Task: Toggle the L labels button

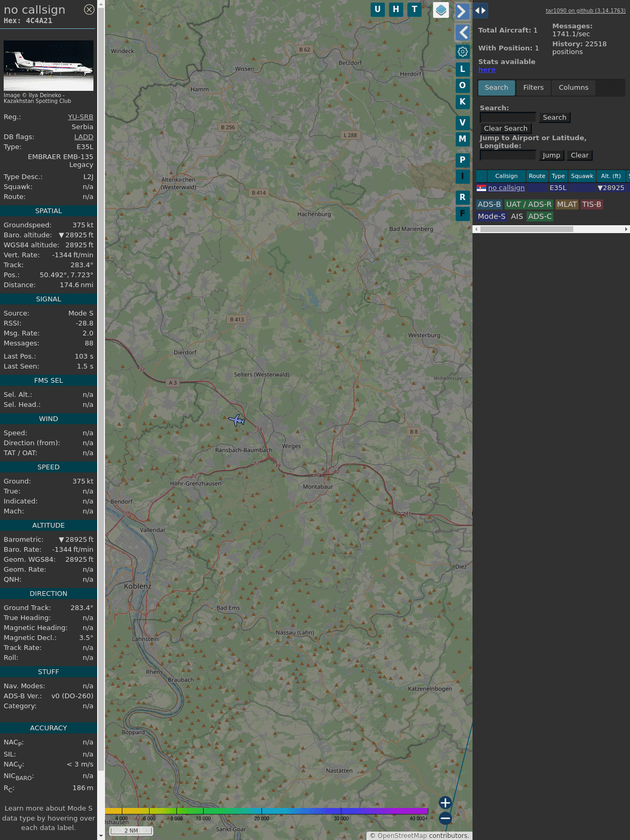Action: [463, 69]
